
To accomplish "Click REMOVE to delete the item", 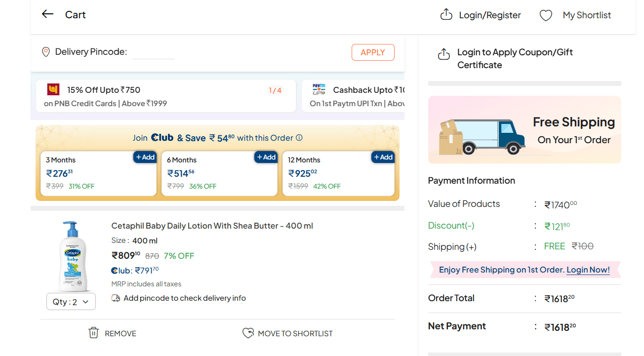I will (121, 333).
